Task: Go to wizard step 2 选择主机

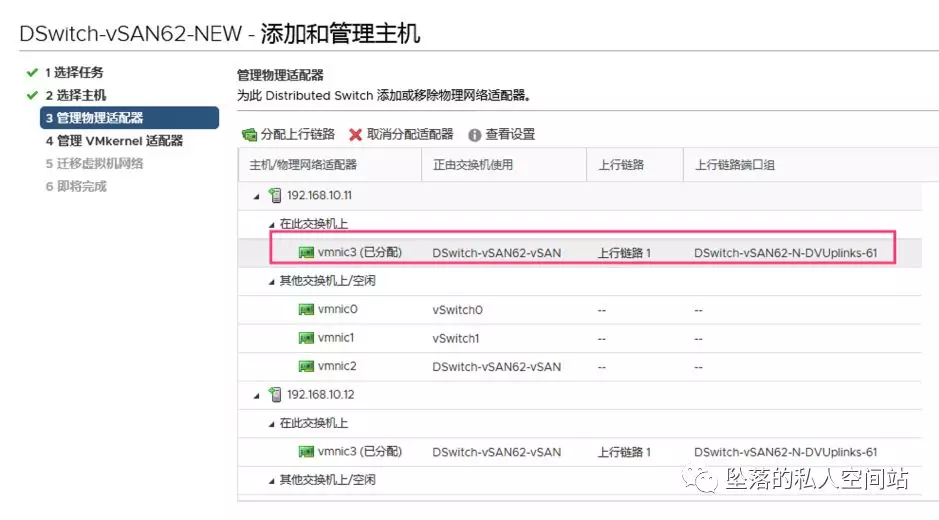Action: [x=76, y=95]
